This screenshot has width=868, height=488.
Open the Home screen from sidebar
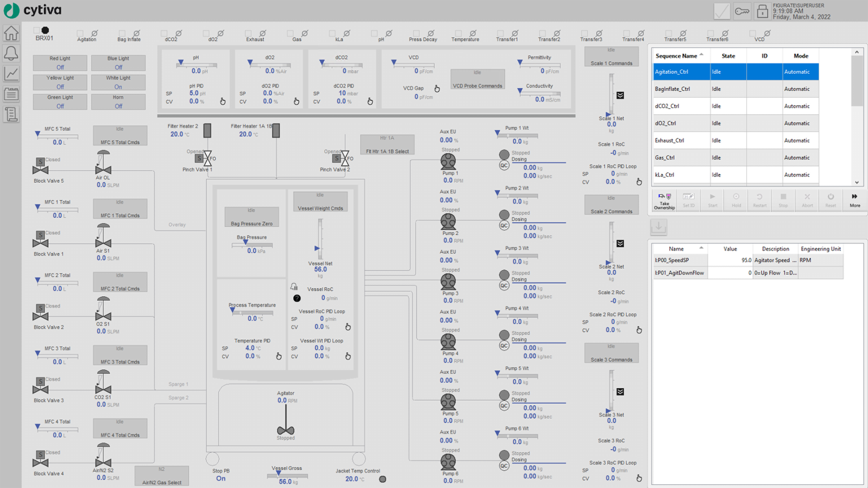click(x=11, y=33)
